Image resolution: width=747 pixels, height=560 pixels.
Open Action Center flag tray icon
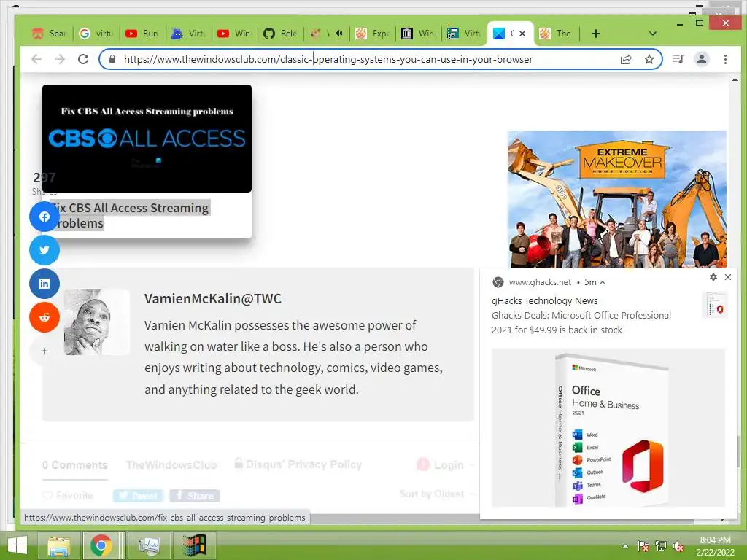click(x=643, y=546)
